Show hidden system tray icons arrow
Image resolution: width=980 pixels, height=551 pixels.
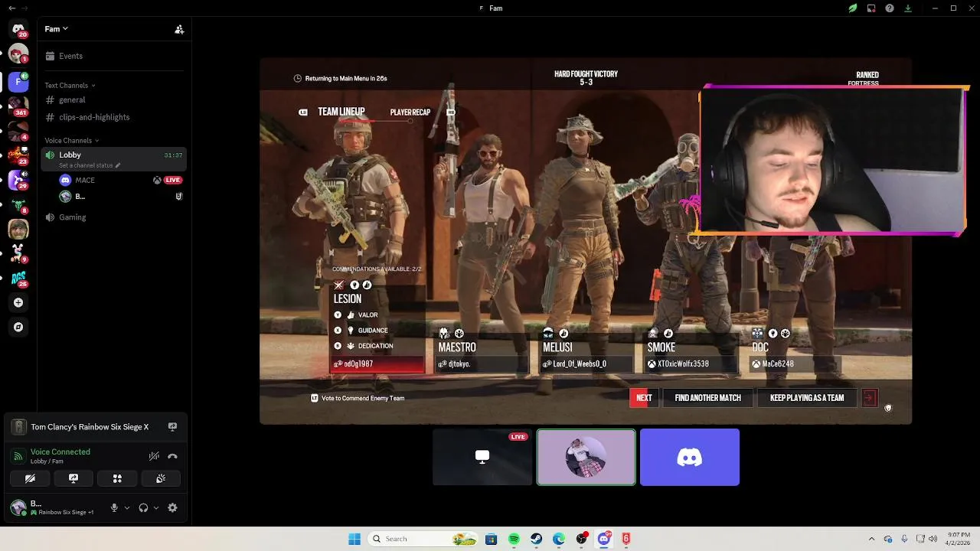(871, 539)
